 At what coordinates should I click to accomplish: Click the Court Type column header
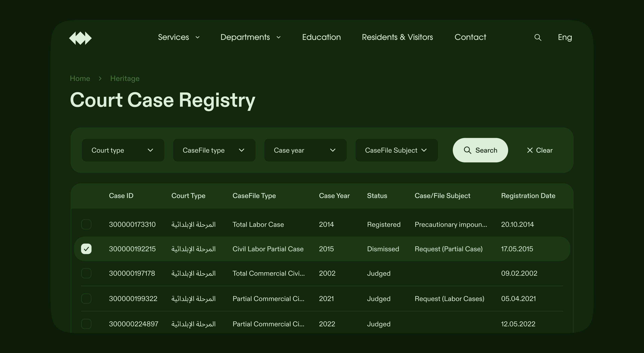188,196
